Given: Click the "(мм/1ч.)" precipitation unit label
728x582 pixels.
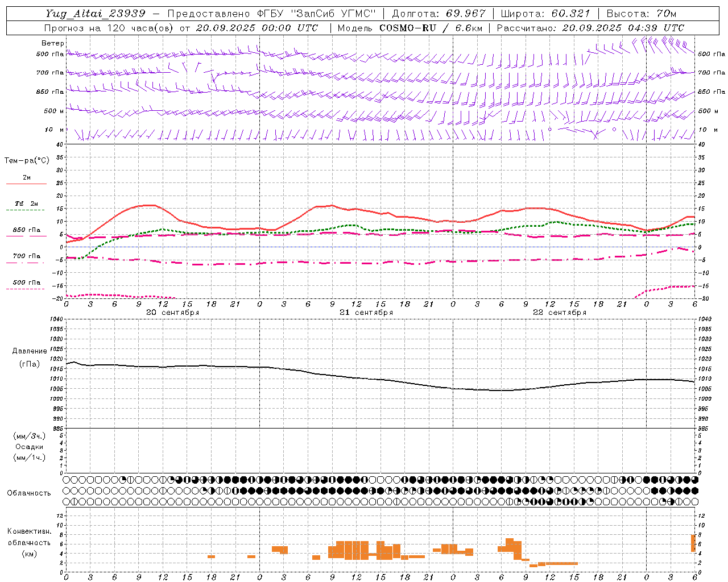Looking at the screenshot, I should (30, 458).
